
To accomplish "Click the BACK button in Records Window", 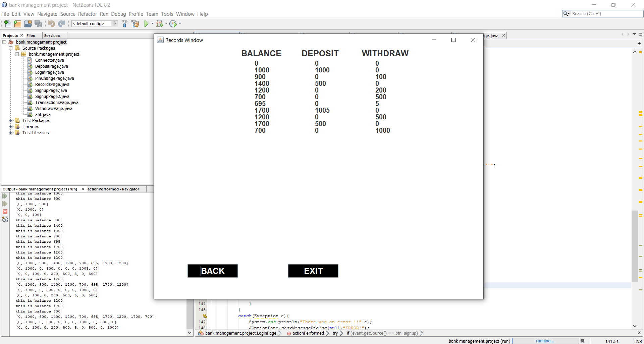I will pos(212,271).
